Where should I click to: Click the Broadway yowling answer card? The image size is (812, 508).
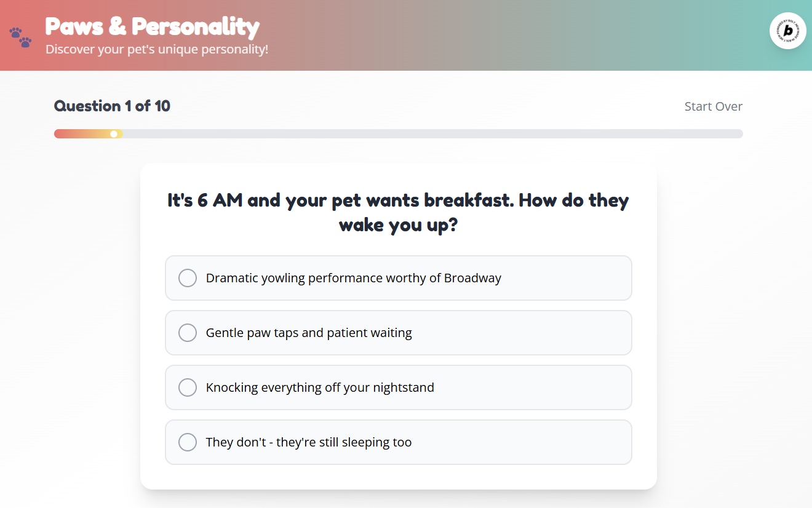398,278
